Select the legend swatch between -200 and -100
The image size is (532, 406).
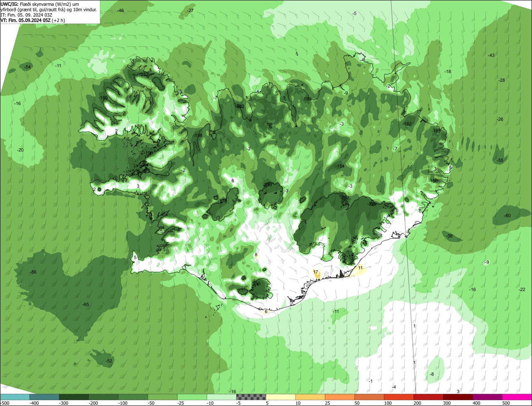(103, 397)
